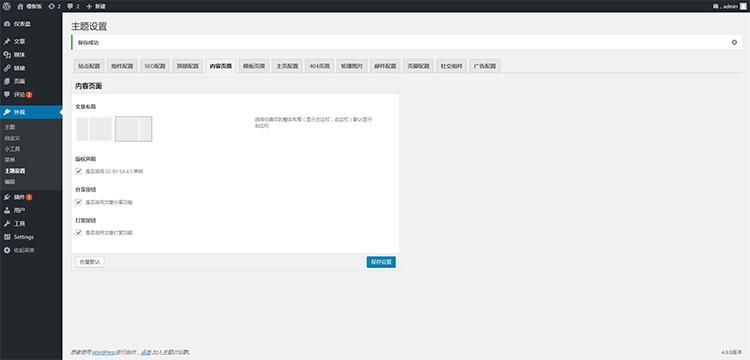Toggle 是否启用文章打赏功能 checkbox

pyautogui.click(x=79, y=233)
